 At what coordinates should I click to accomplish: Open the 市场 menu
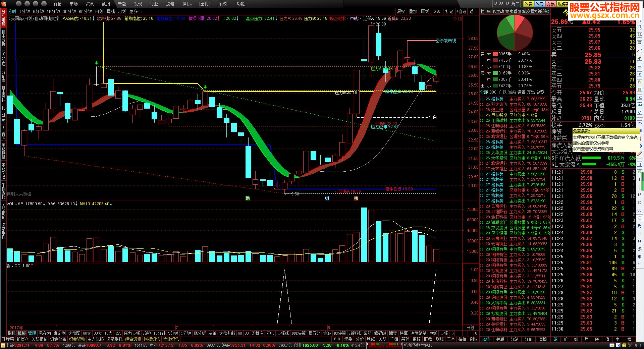pyautogui.click(x=74, y=4)
